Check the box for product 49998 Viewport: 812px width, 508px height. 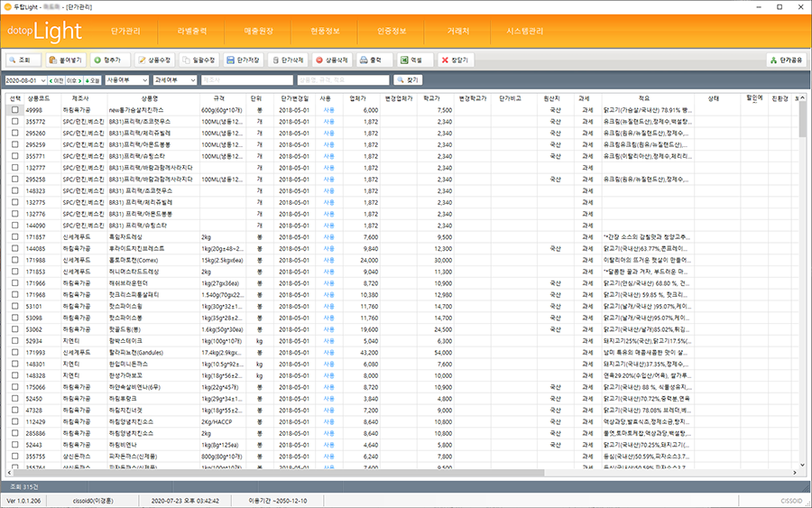[x=14, y=109]
